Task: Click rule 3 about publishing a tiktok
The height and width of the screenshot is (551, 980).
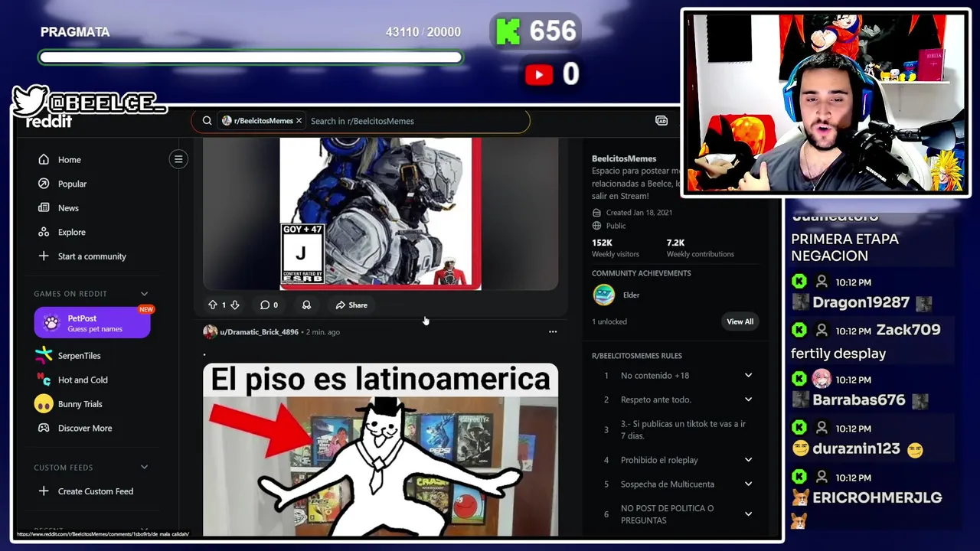Action: pos(683,429)
